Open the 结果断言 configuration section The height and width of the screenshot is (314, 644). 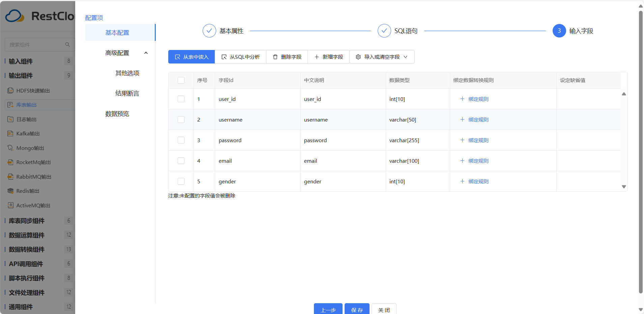pos(127,93)
